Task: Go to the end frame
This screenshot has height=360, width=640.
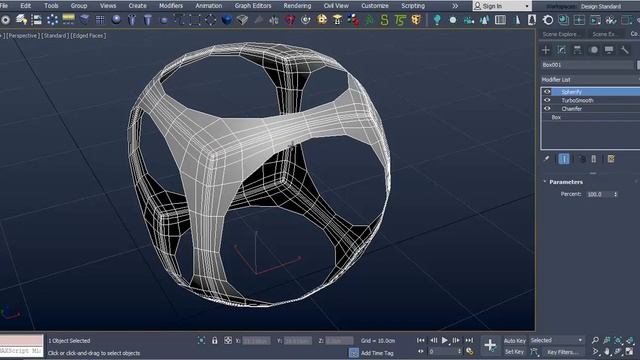Action: click(x=469, y=340)
